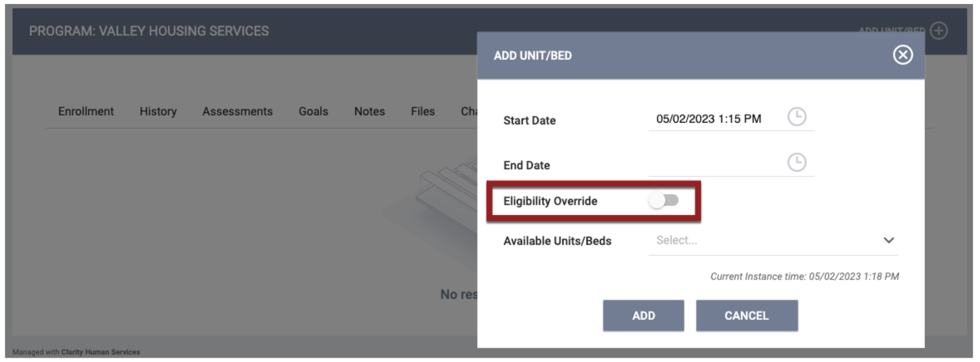The height and width of the screenshot is (362, 980).
Task: Switch to the History tab
Action: [x=158, y=111]
